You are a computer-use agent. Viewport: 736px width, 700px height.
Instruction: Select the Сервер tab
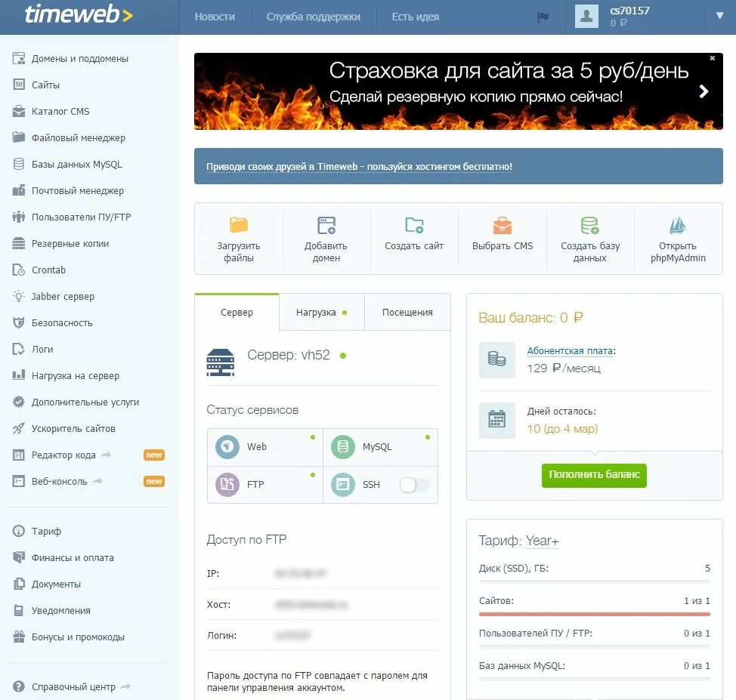pos(237,312)
